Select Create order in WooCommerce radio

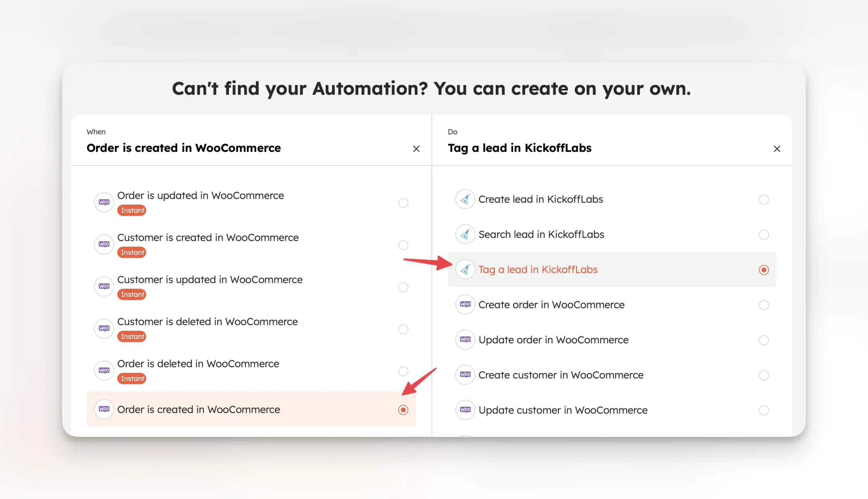coord(764,305)
